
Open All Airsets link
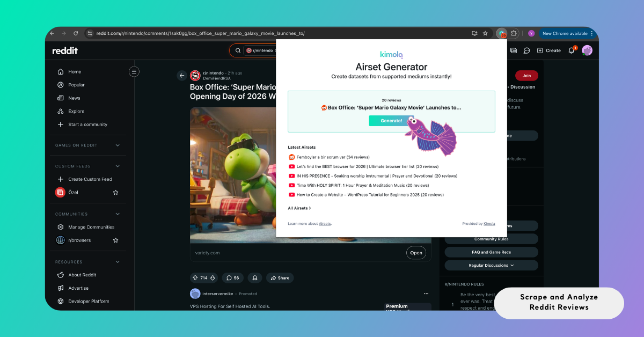299,208
